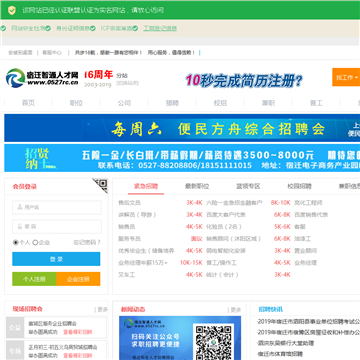Viewport: 360px width, 360px height.
Task: Click the blue 登录 button
Action: tap(56, 259)
